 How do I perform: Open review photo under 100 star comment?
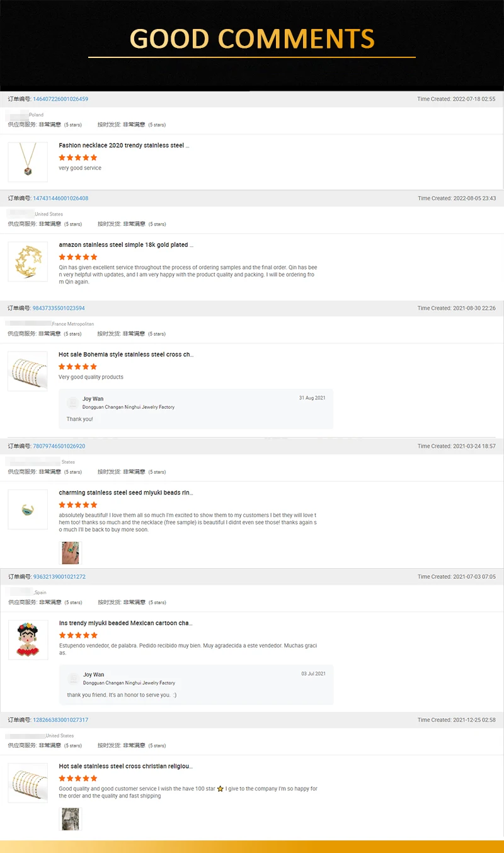(x=70, y=819)
